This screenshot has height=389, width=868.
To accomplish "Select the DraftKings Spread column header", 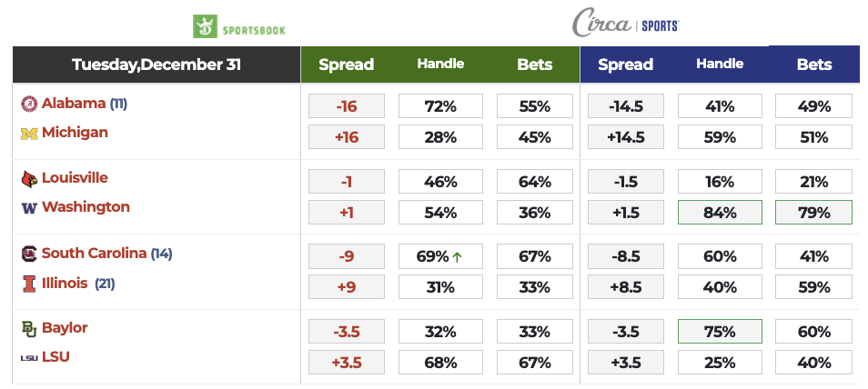I will click(x=346, y=65).
